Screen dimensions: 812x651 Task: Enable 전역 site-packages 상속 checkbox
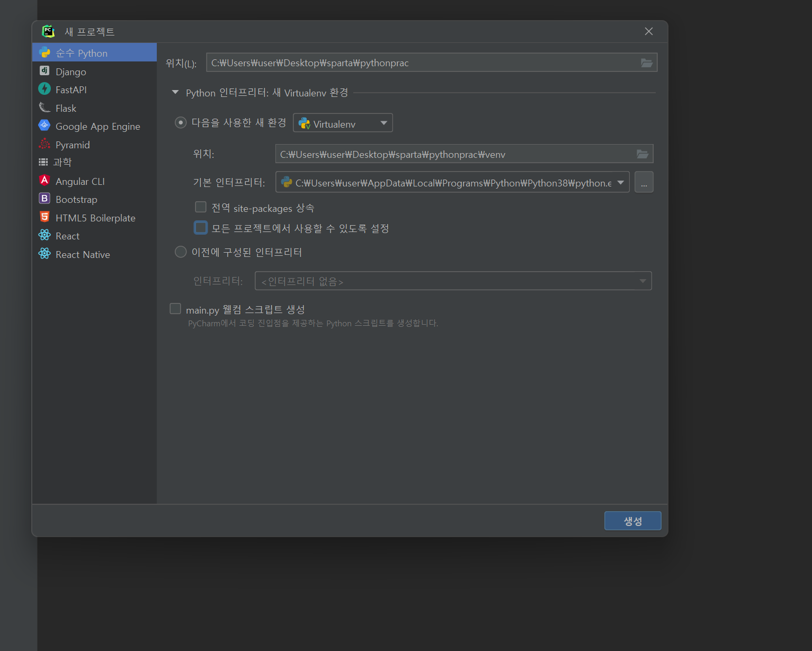click(201, 207)
